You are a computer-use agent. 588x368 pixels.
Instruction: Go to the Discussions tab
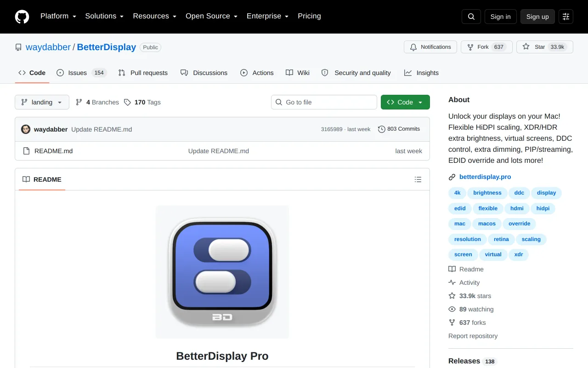point(204,73)
